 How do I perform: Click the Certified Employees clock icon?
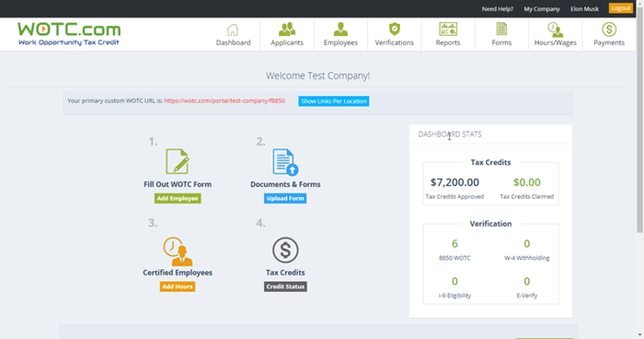pos(178,251)
